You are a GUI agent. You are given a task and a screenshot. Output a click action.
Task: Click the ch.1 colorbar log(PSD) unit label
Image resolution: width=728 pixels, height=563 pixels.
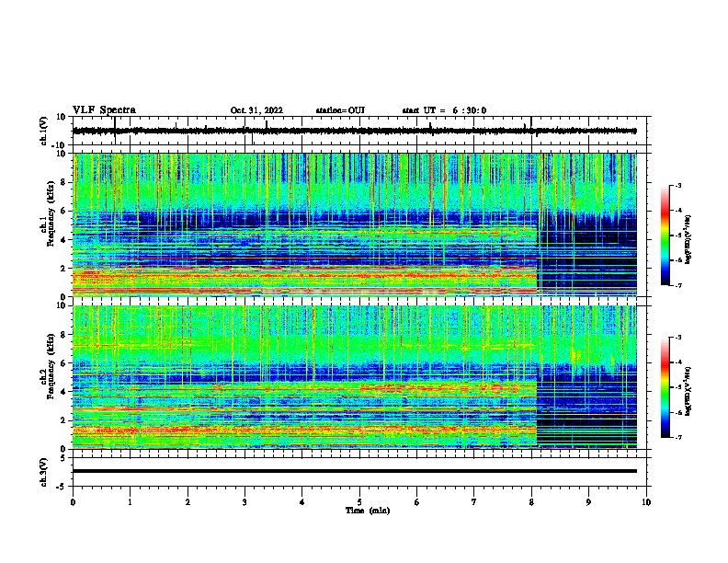pyautogui.click(x=688, y=239)
